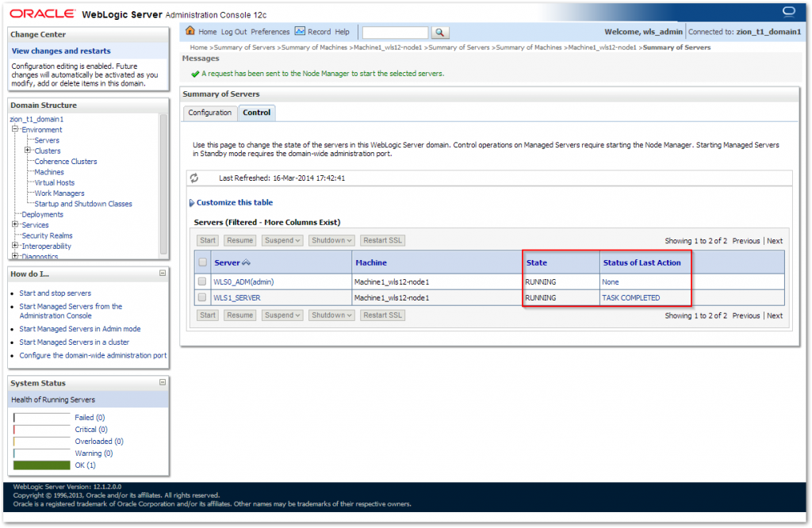Viewport: 812px width, 528px height.
Task: Open the WLS1_SERVER server link
Action: 237,298
